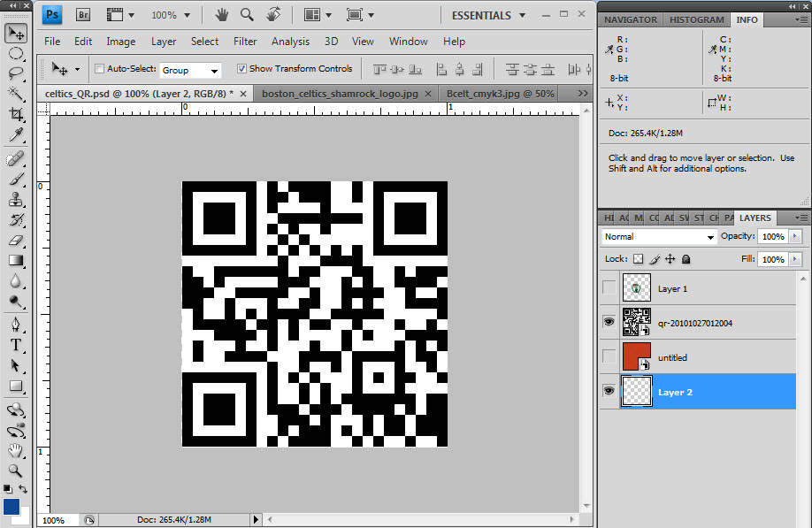Hide the qr-20101027012004 layer
The image size is (812, 528).
point(609,322)
